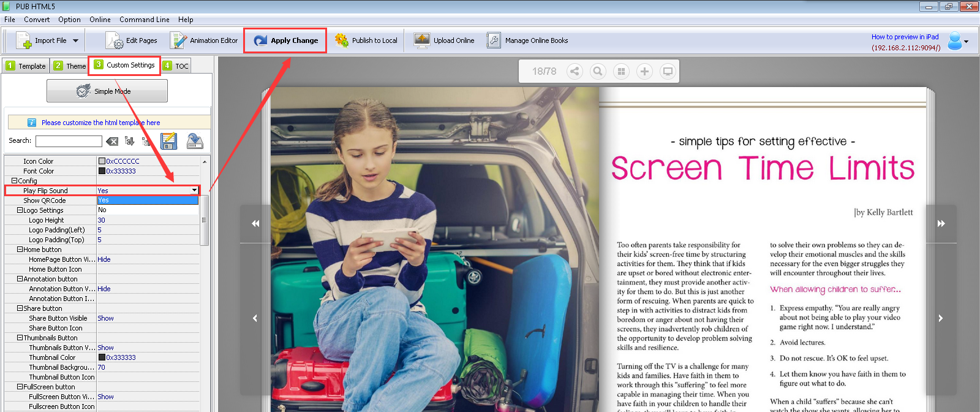980x412 pixels.
Task: Open the Edit Pages tool
Action: 131,40
